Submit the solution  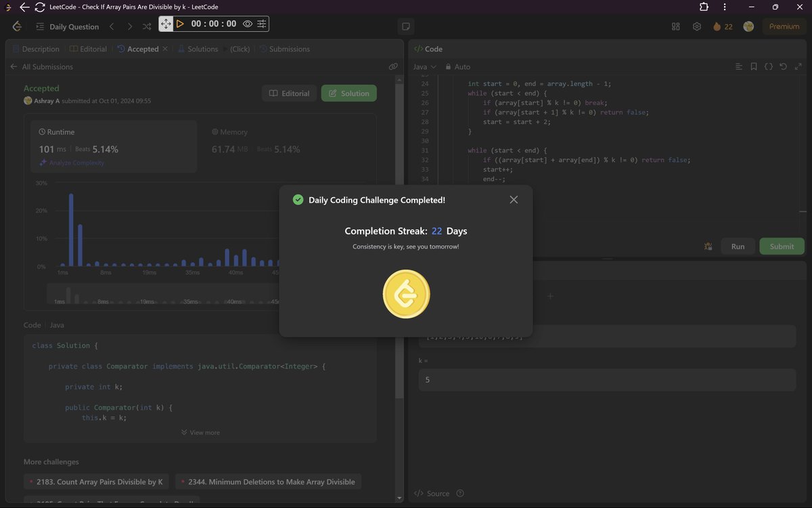[x=782, y=246]
